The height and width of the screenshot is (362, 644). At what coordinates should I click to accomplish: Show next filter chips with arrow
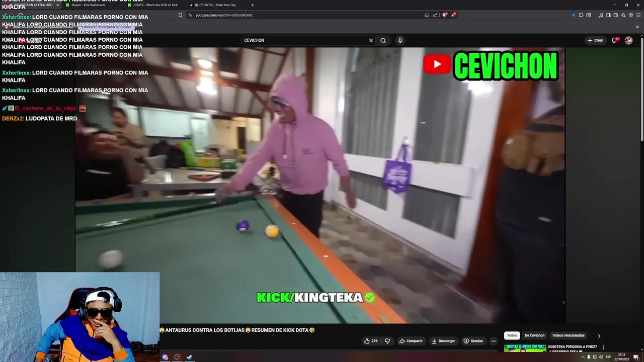(599, 336)
